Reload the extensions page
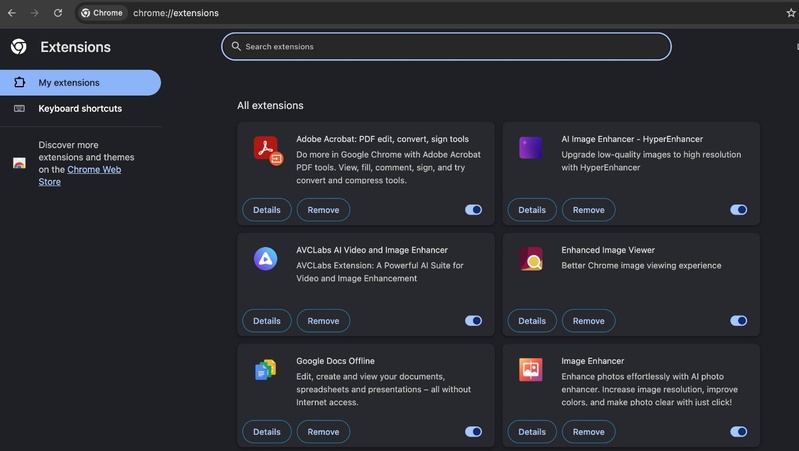 pyautogui.click(x=58, y=13)
